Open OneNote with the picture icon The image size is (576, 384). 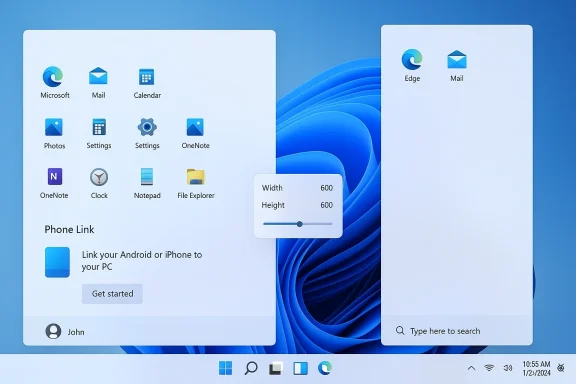pos(195,133)
